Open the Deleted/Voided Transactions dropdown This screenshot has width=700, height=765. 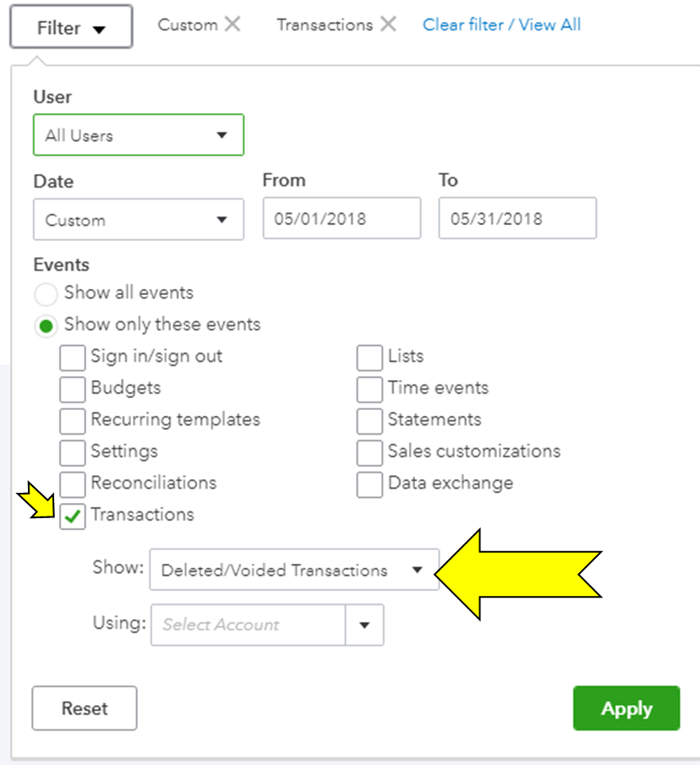pos(294,571)
